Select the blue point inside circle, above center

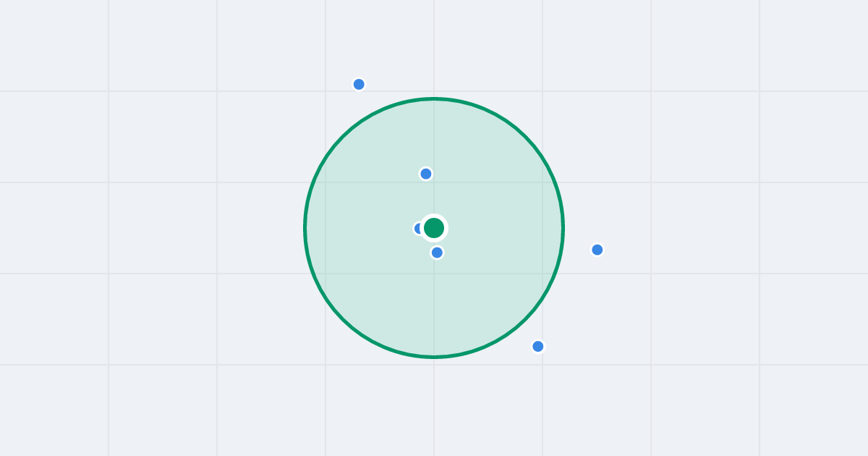426,174
